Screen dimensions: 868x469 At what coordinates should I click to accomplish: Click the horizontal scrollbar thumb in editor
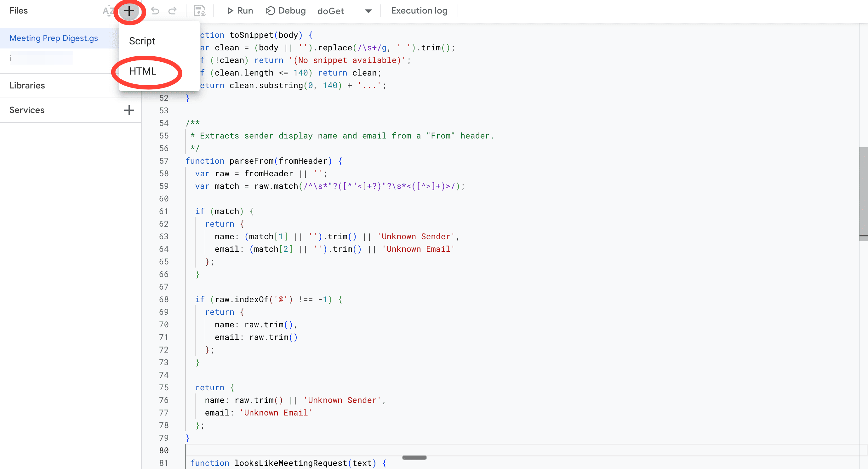pyautogui.click(x=414, y=458)
